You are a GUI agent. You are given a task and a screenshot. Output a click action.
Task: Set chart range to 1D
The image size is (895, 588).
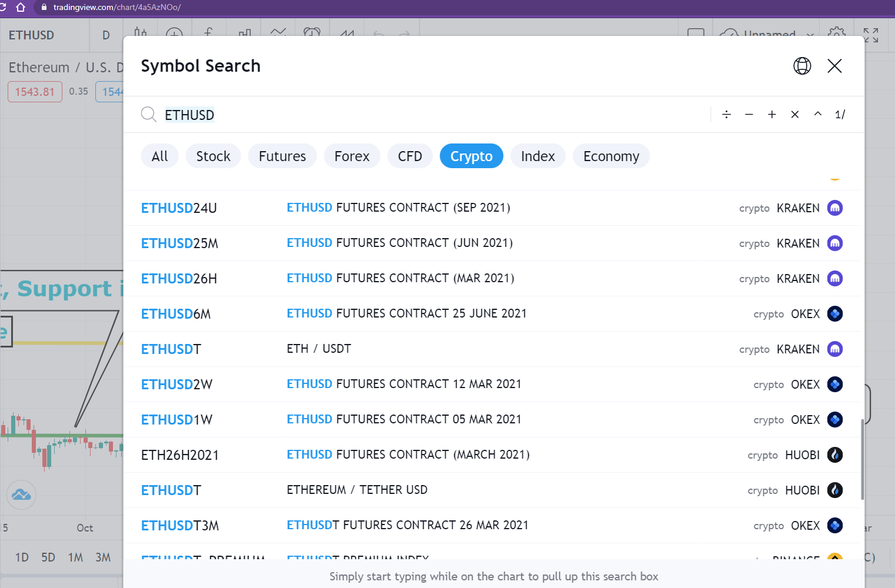22,557
